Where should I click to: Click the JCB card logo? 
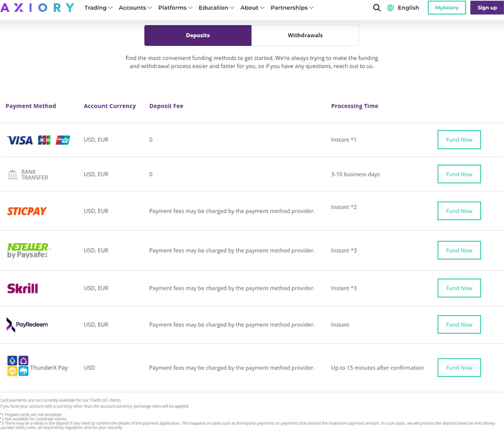[x=44, y=140]
